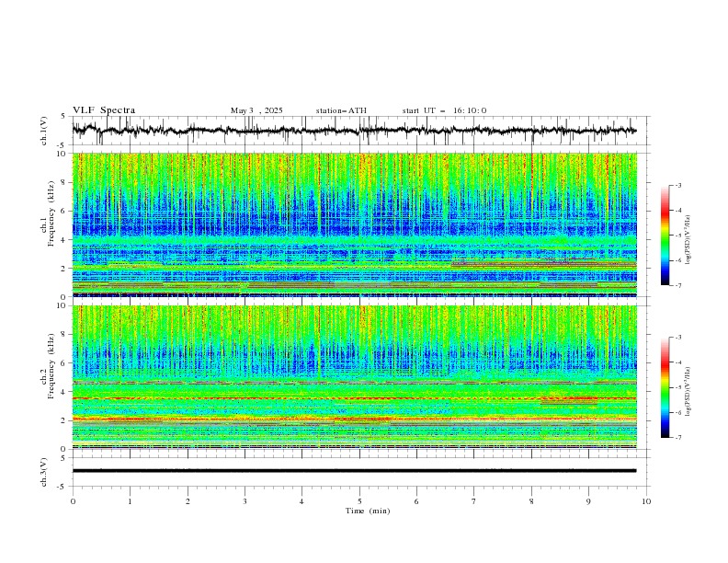728x563 pixels.
Task: Click the "8" kHz tick on ch.1 frequency axis
Action: click(x=64, y=182)
